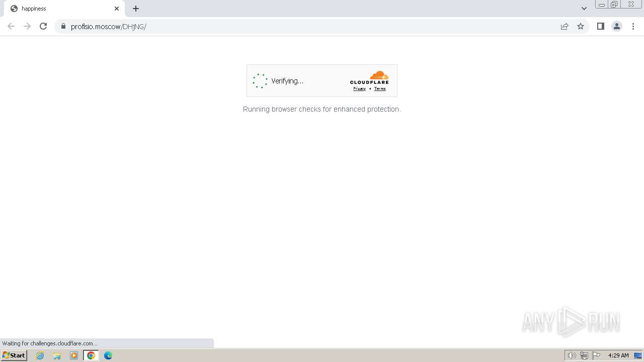The width and height of the screenshot is (644, 362).
Task: Open File Explorer from the taskbar
Action: point(57,355)
